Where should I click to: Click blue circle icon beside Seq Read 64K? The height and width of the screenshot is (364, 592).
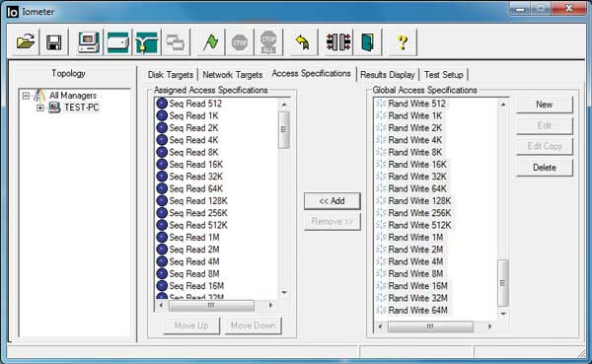click(x=162, y=188)
